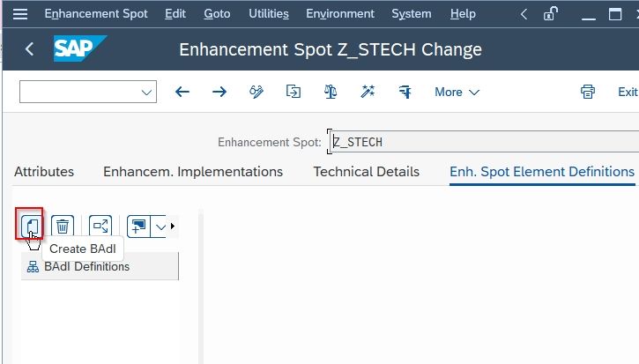
Task: Open the command field dropdown
Action: [146, 93]
